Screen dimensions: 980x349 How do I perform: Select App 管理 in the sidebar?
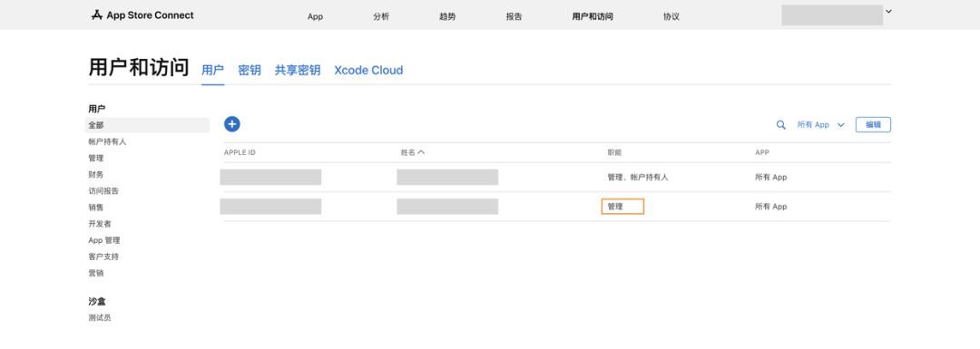tap(104, 239)
